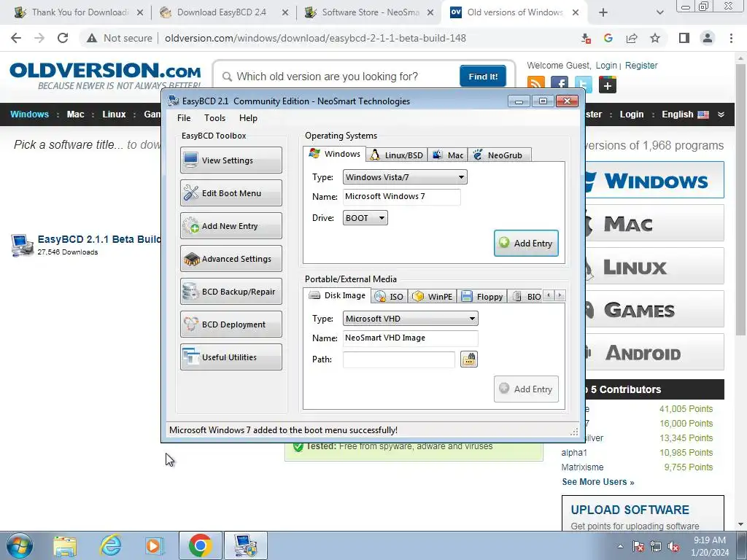Open the WINDOWS category banner
The width and height of the screenshot is (747, 560).
coord(654,180)
